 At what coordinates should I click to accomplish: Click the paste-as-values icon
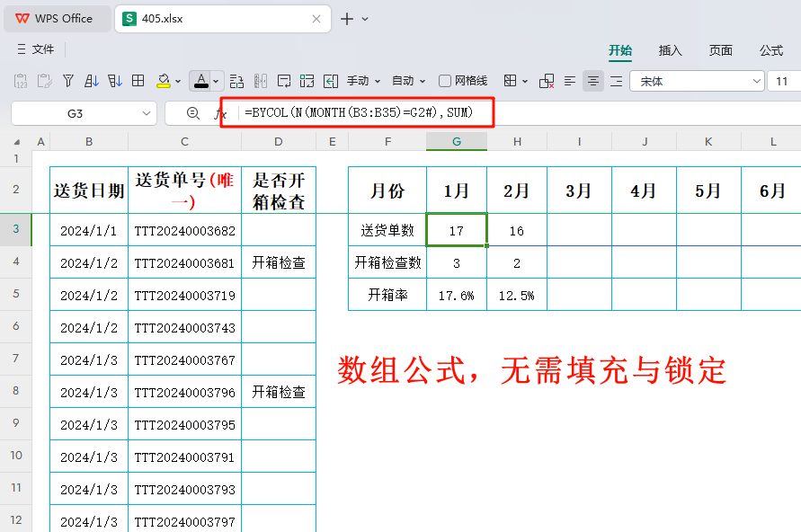click(21, 81)
